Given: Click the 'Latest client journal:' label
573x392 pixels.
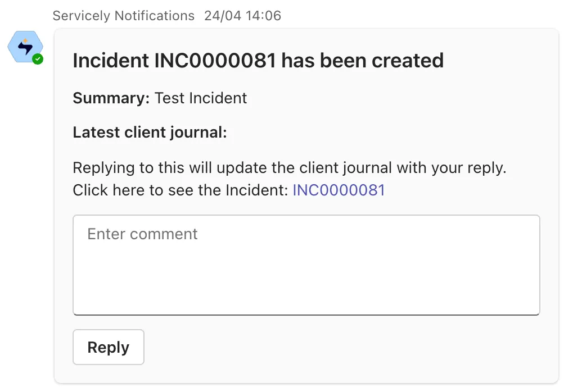Looking at the screenshot, I should [150, 132].
